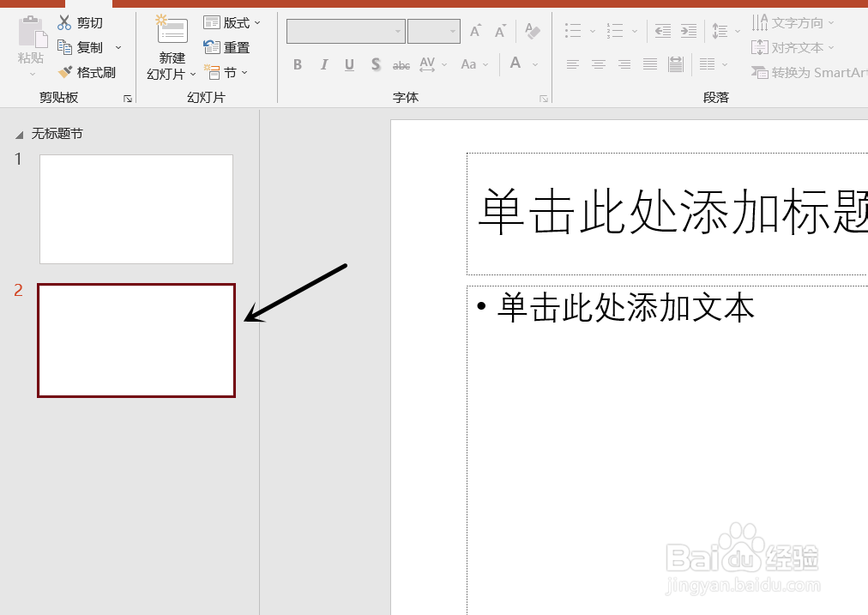This screenshot has height=615, width=868.
Task: Click the 单击此处添加文本 content placeholder
Action: [667, 449]
